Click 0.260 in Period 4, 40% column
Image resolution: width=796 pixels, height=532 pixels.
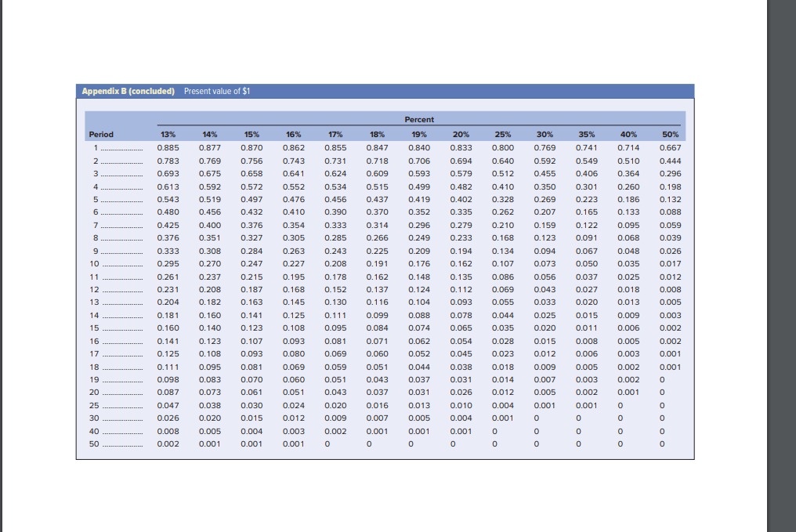click(x=628, y=186)
